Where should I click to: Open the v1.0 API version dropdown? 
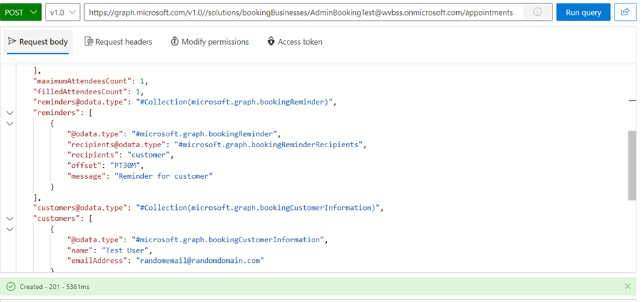tap(63, 12)
